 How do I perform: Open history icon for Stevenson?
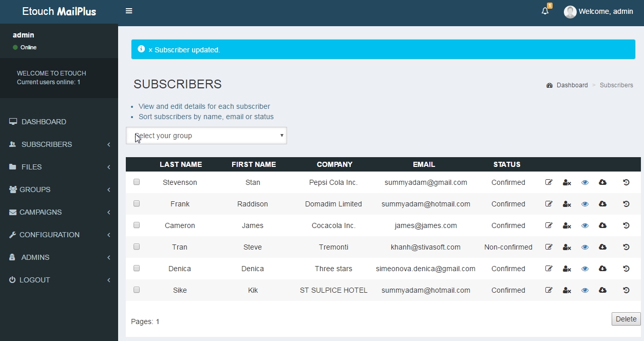click(626, 182)
